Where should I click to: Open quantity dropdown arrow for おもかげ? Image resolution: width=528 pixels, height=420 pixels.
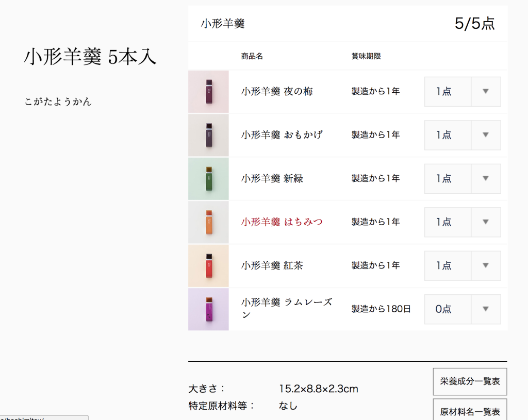[485, 135]
